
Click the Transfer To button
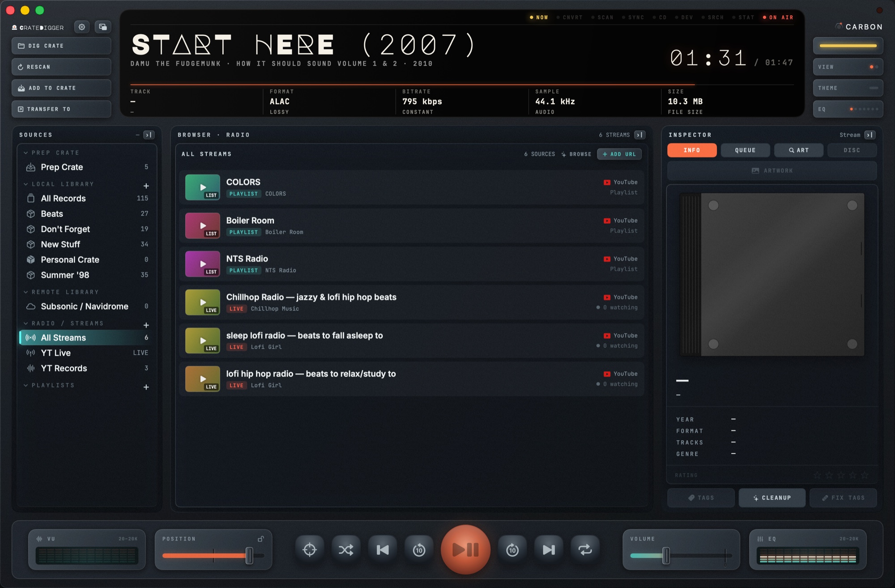[61, 109]
